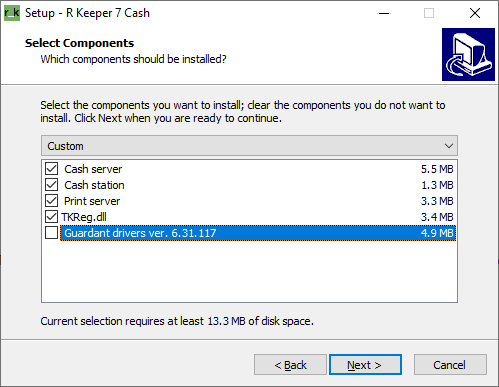Viewport: 499px width, 387px height.
Task: Uncheck the TKReg.dll component
Action: point(52,217)
